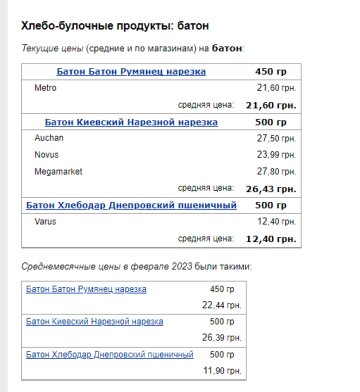Click the Metro store row name
This screenshot has width=360, height=392.
(45, 88)
